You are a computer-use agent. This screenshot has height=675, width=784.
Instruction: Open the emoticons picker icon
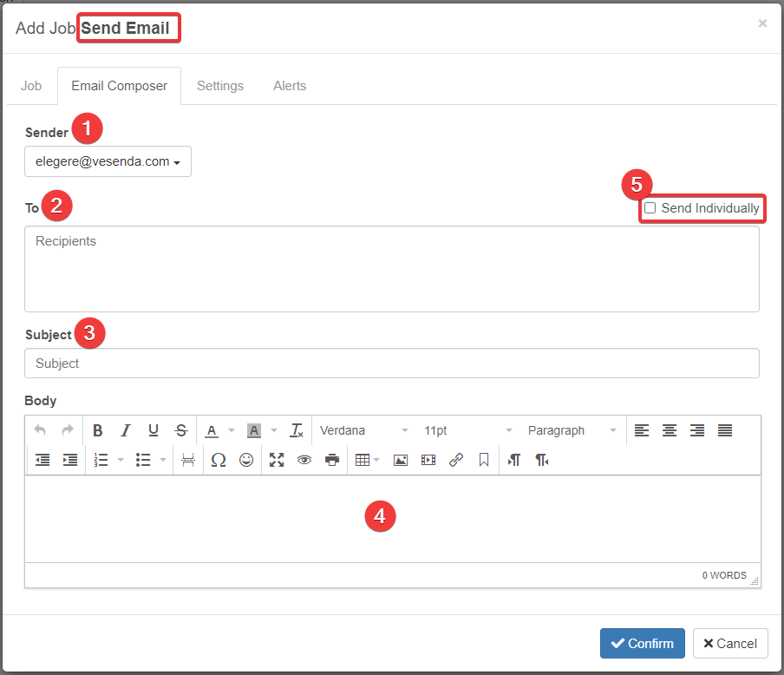[246, 460]
